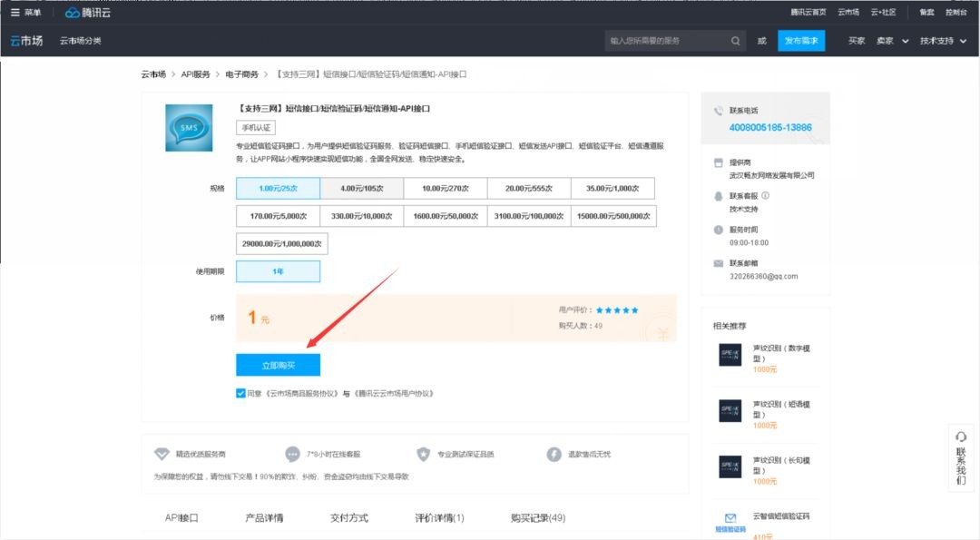
Task: Select the 1.00元/25次 specification
Action: click(279, 188)
